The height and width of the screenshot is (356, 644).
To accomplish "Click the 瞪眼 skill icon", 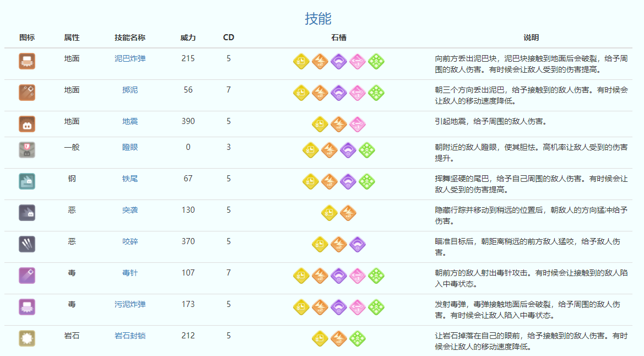I will pyautogui.click(x=27, y=150).
